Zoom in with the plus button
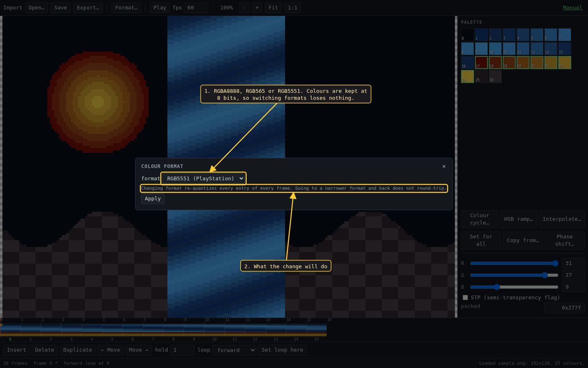 (x=257, y=8)
